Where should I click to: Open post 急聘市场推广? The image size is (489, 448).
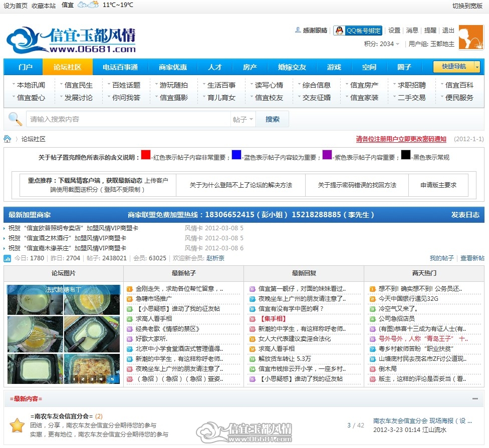pos(153,299)
